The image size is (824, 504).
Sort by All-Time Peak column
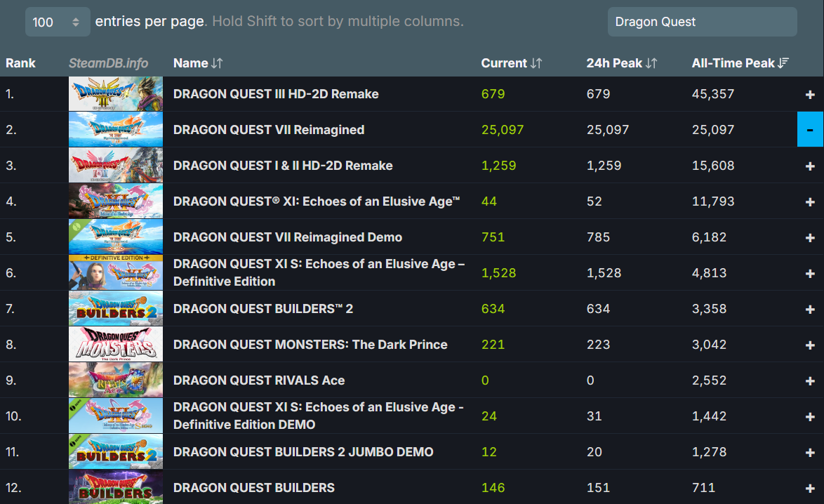click(x=740, y=63)
